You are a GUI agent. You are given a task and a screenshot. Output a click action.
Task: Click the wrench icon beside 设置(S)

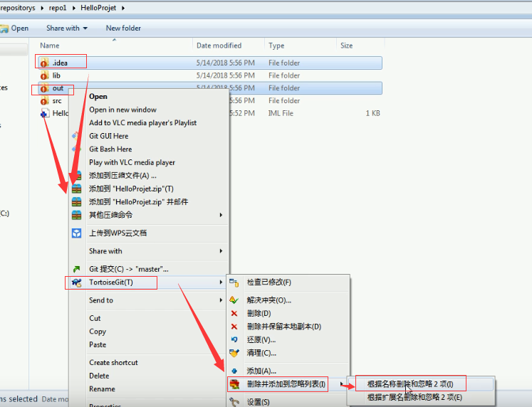(x=234, y=402)
